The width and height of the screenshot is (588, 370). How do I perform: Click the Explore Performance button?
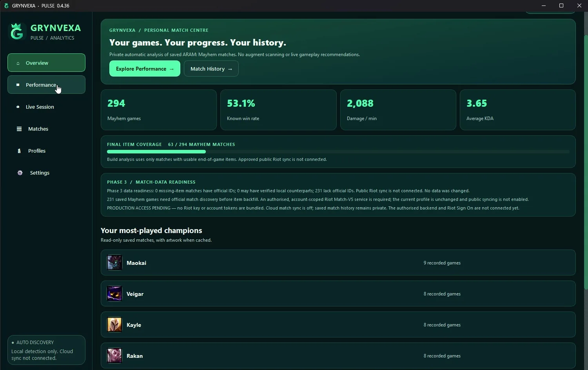(x=145, y=69)
